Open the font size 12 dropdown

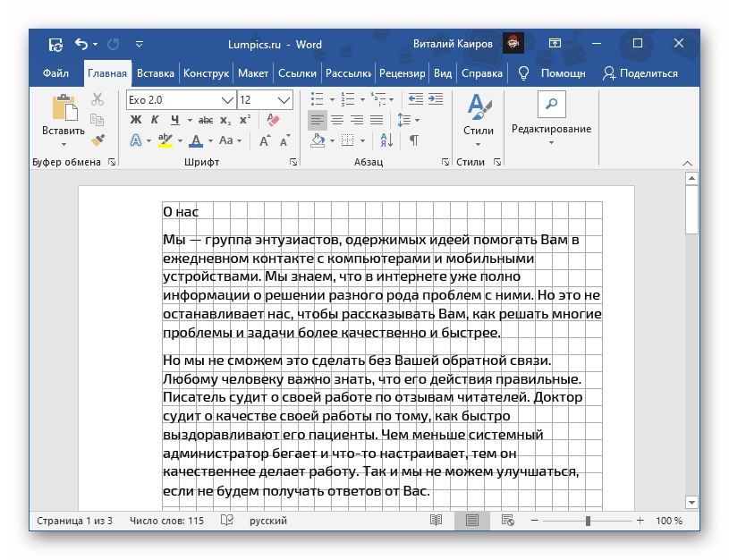pos(284,99)
